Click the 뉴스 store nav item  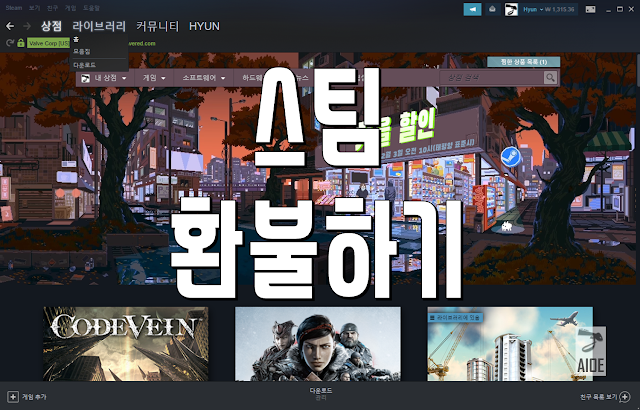tap(302, 78)
